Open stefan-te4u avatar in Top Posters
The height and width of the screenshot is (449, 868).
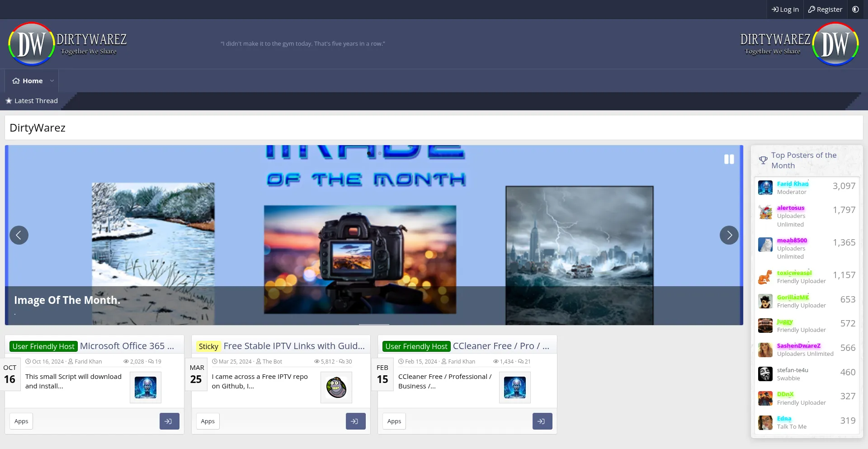(x=765, y=374)
